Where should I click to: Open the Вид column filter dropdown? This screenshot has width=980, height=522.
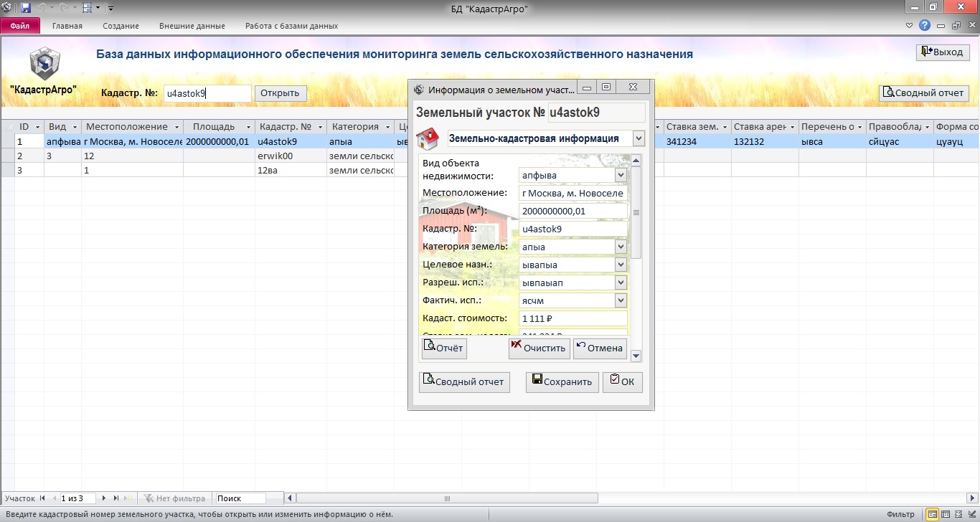pos(75,127)
